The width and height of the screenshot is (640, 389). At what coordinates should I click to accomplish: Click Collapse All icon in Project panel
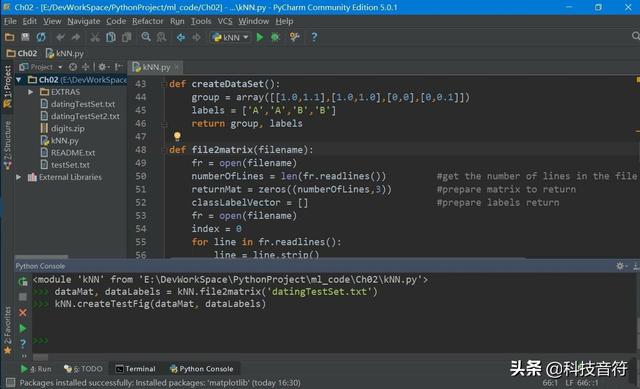(x=85, y=67)
